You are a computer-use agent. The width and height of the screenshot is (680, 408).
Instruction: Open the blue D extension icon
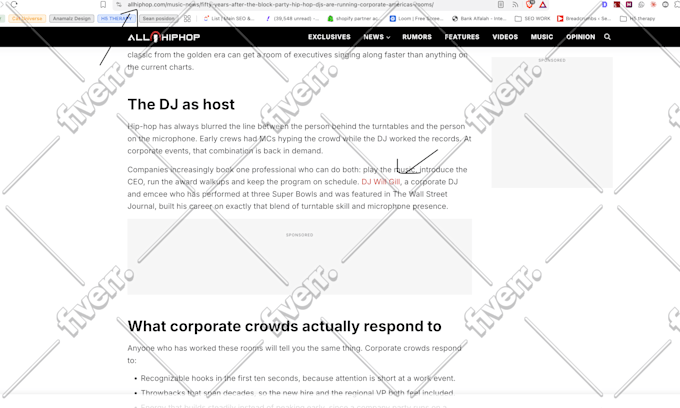[605, 4]
